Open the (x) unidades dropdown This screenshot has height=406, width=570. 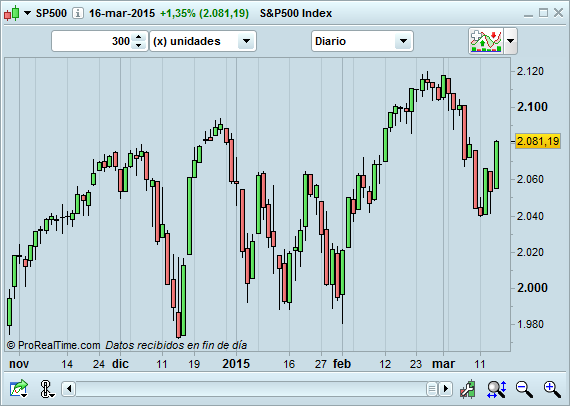[203, 41]
